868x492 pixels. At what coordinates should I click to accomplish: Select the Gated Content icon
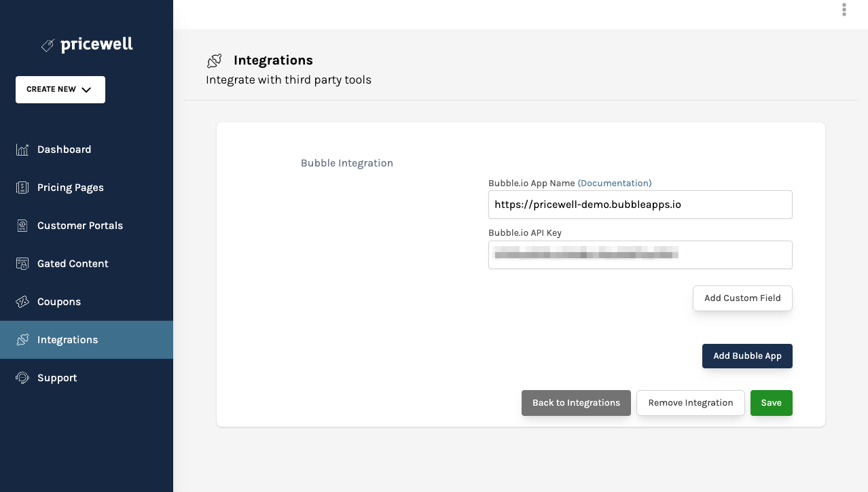(x=24, y=264)
